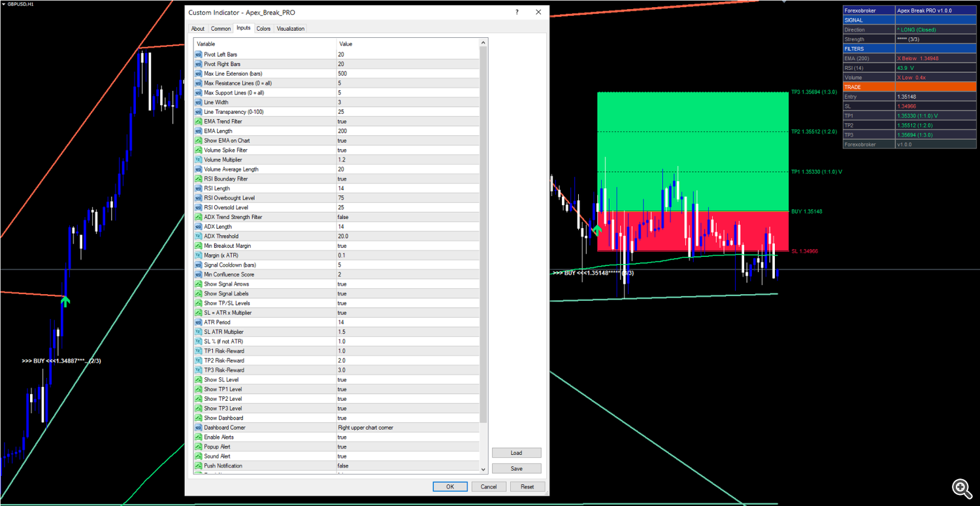Screen dimensions: 980x506
Task: Select the icon beside RSI Overbought Level
Action: [x=199, y=198]
